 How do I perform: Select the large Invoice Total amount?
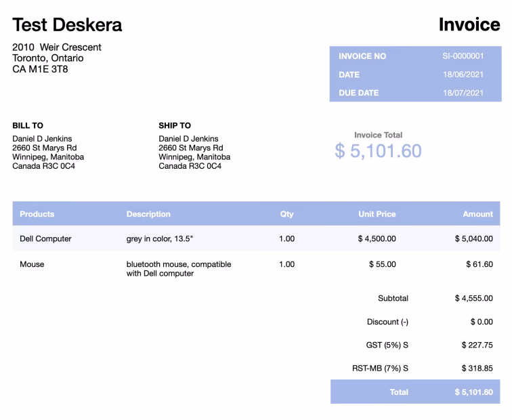pos(378,151)
